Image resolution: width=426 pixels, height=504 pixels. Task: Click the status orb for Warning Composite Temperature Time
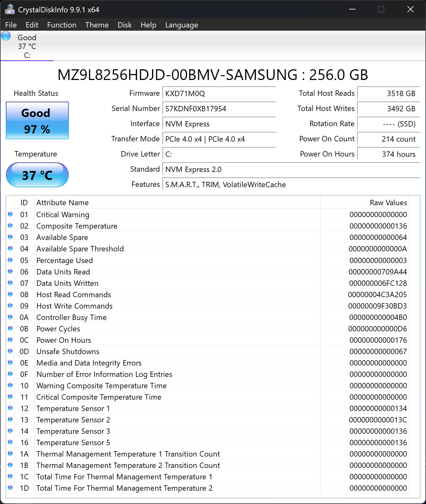point(10,385)
